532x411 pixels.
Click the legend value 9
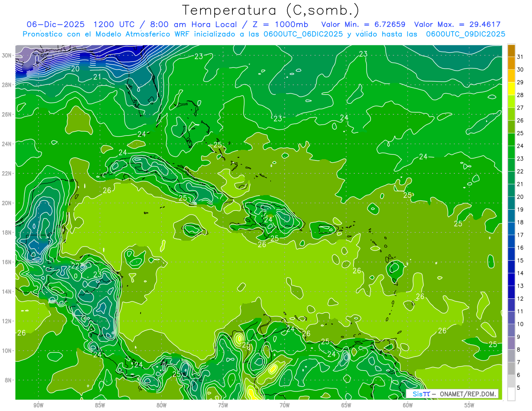(518, 337)
